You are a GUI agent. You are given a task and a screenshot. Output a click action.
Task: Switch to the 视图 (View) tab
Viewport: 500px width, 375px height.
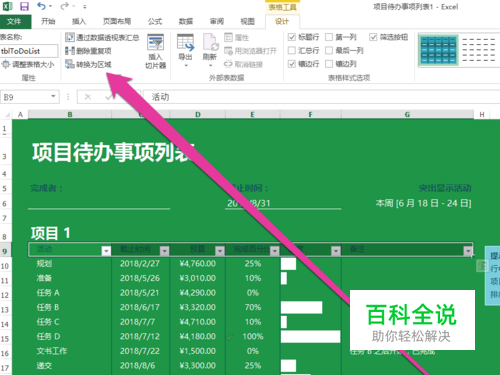(248, 22)
